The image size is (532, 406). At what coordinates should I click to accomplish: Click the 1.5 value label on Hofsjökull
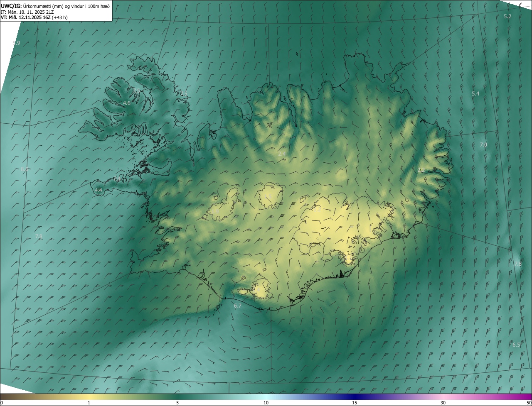coord(268,196)
